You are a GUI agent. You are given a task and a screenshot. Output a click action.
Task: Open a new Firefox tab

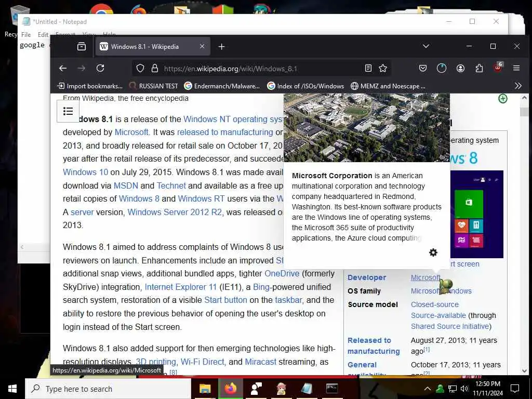point(221,46)
